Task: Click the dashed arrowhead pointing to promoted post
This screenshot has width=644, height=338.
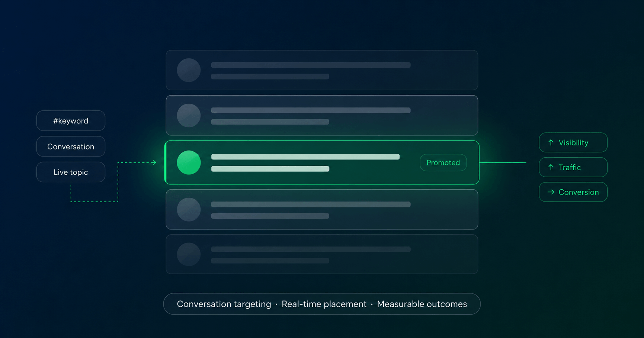Action: pos(154,162)
